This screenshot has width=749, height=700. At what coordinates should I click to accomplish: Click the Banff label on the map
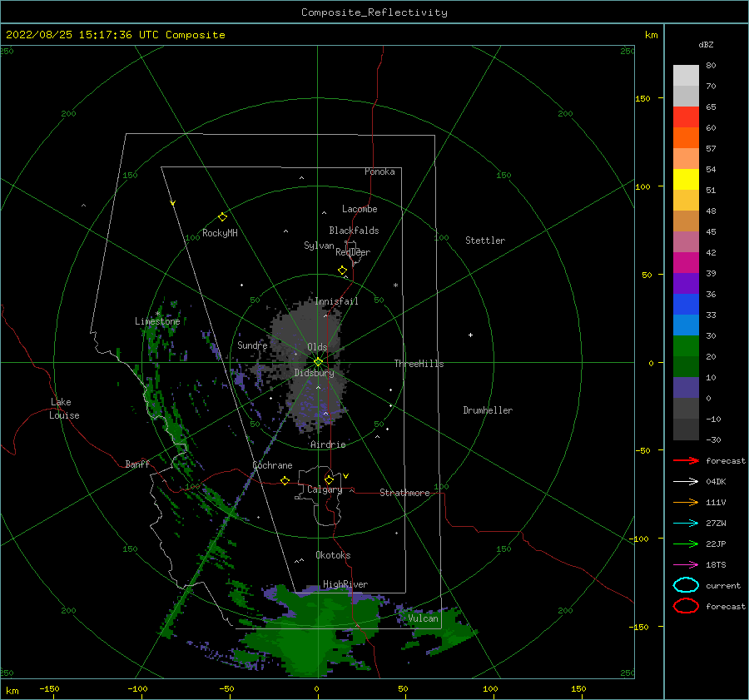pyautogui.click(x=137, y=464)
